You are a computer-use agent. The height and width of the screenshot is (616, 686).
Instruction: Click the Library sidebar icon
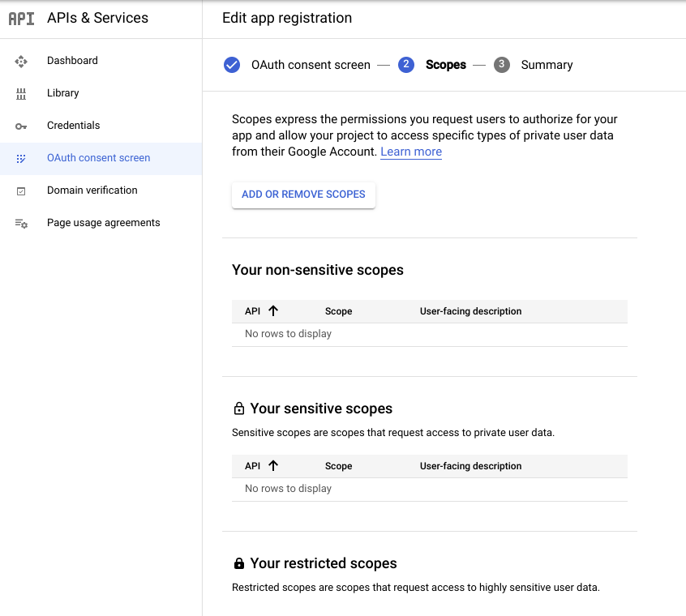21,93
